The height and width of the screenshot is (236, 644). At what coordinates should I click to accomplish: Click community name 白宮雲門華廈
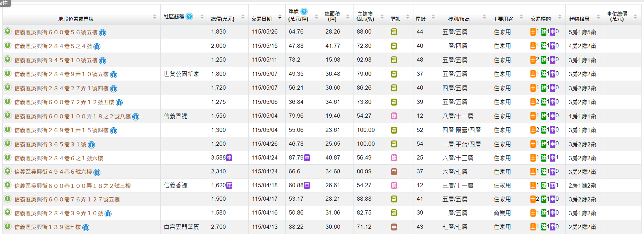[181, 227]
